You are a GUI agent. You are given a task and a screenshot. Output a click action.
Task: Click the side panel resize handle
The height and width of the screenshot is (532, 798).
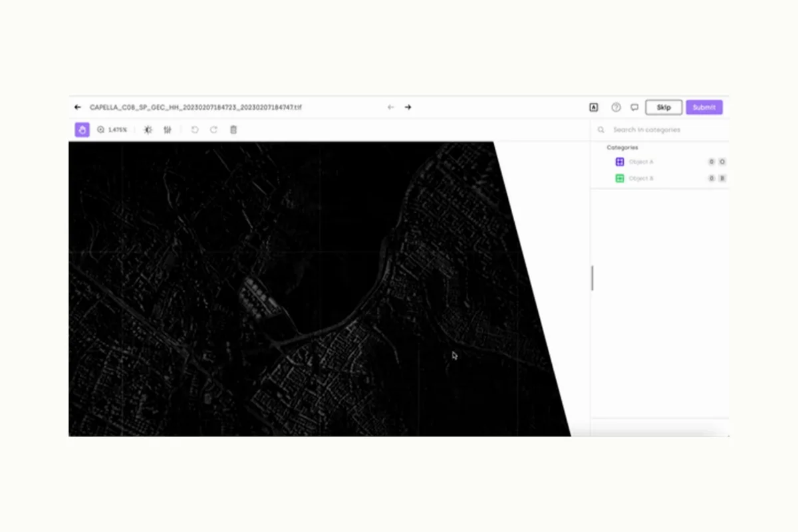592,278
